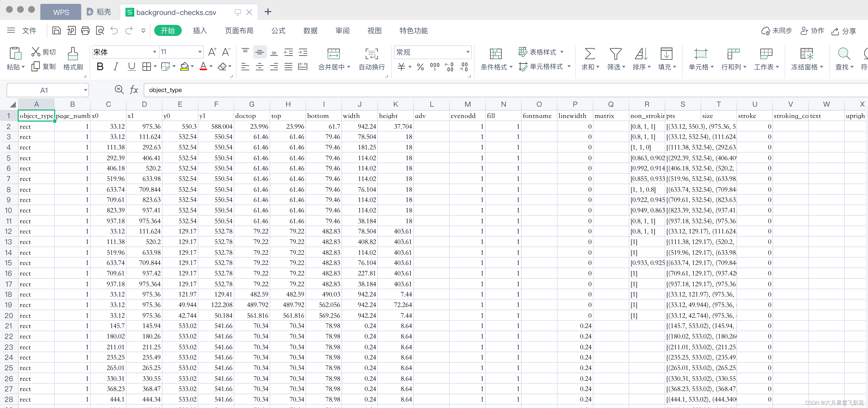Click the 未同步 sync button
This screenshot has height=408, width=868.
click(x=777, y=31)
